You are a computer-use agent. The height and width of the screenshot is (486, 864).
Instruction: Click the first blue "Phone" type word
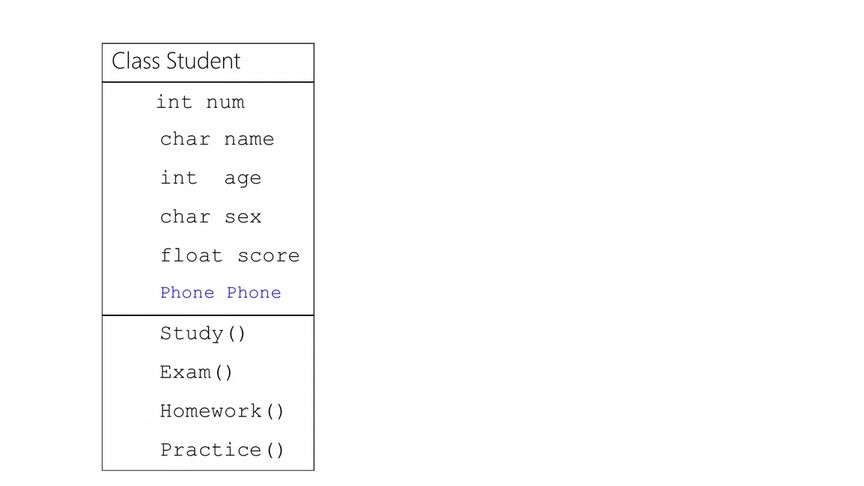(x=187, y=293)
